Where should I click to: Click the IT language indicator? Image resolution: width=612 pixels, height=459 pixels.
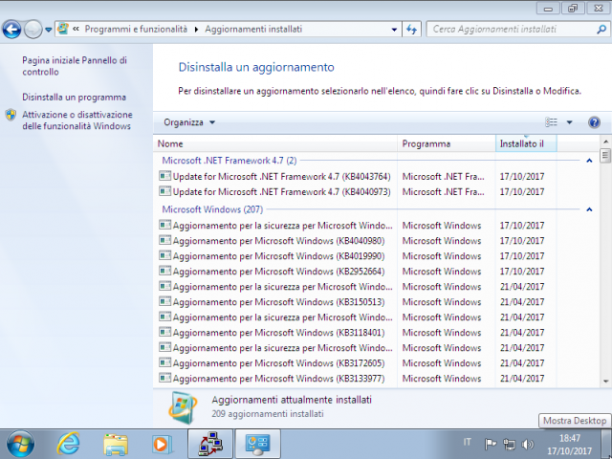tap(467, 442)
